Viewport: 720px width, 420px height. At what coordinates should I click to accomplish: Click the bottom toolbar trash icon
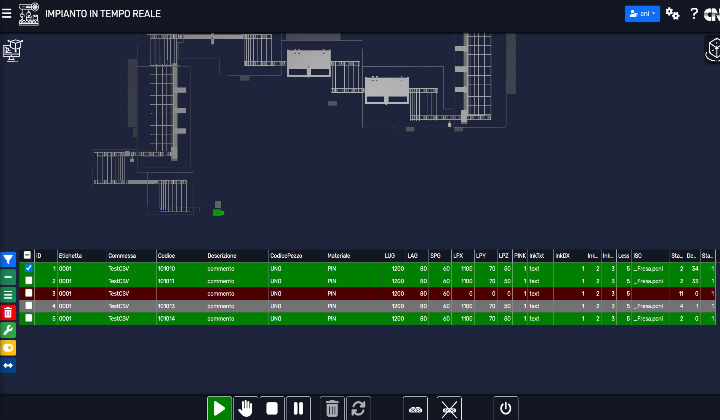tap(332, 408)
